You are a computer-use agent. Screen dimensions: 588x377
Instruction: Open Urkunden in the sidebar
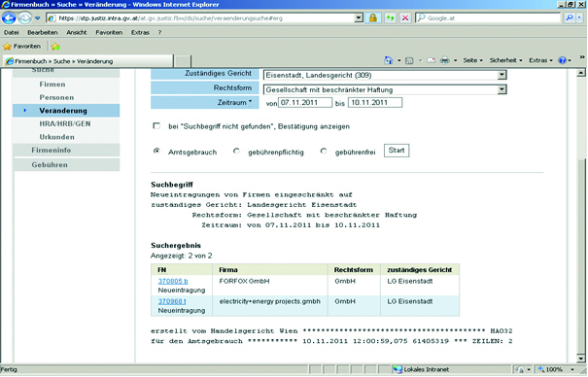pyautogui.click(x=56, y=137)
